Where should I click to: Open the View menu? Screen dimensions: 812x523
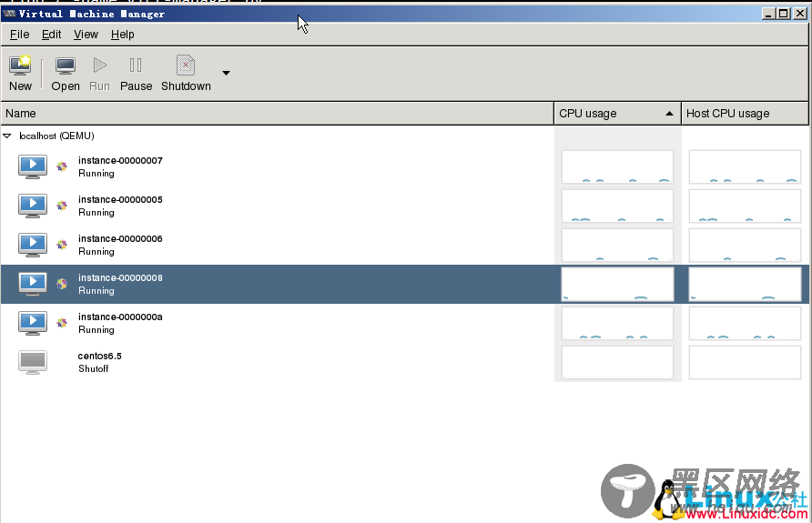[x=86, y=35]
